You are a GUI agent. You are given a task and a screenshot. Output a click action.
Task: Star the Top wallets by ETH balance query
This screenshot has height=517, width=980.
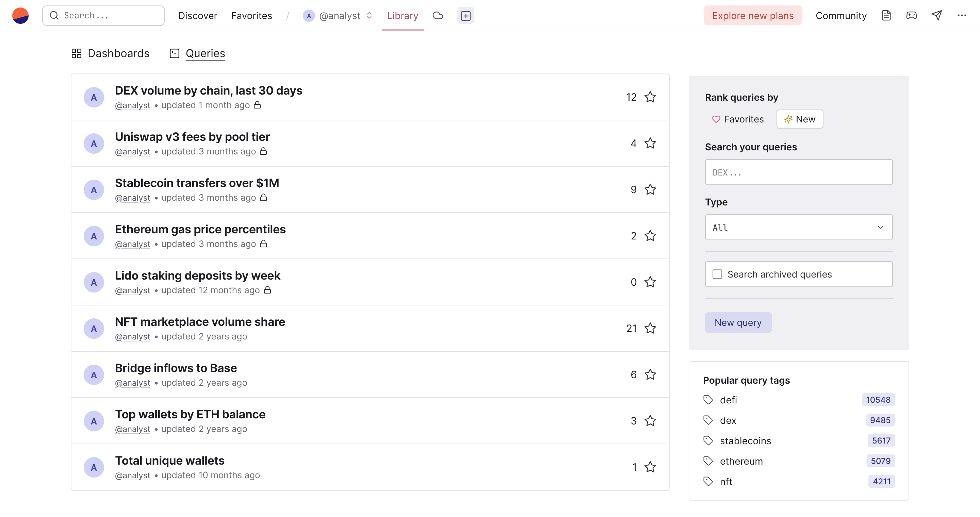[x=650, y=421]
